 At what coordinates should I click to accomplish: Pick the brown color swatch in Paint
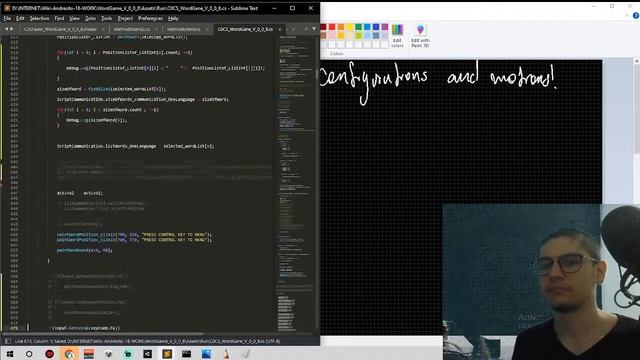pos(323,36)
